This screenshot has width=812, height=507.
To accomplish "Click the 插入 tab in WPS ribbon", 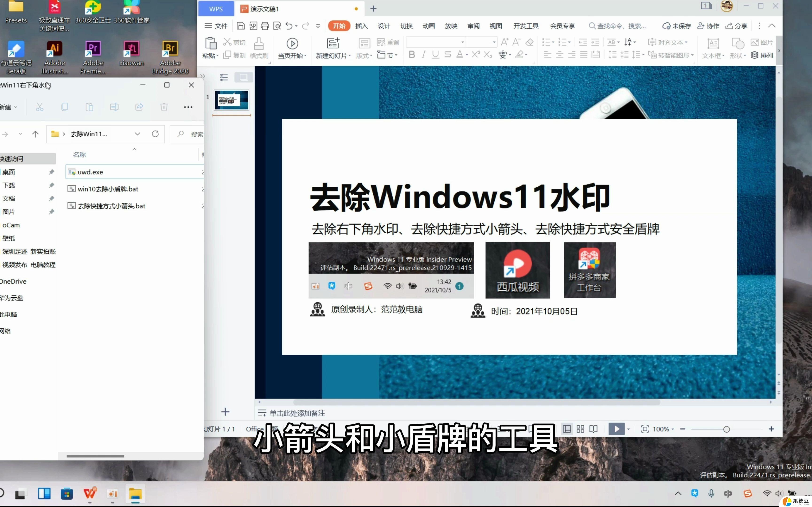I will [x=362, y=26].
